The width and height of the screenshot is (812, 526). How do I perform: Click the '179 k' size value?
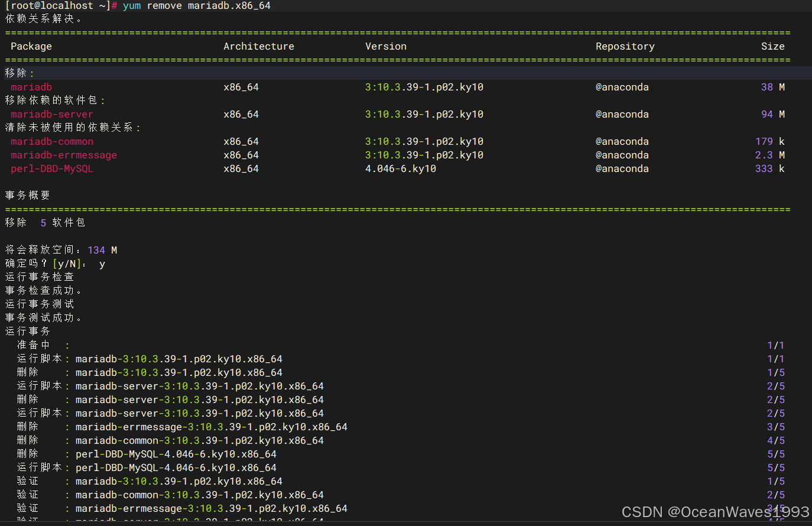770,141
